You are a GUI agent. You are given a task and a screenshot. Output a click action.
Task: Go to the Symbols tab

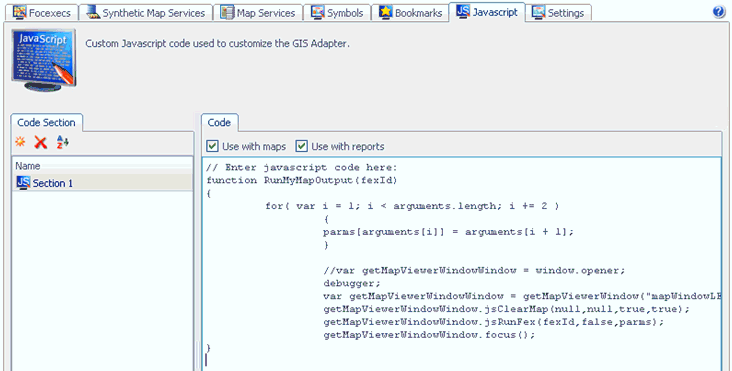[337, 13]
